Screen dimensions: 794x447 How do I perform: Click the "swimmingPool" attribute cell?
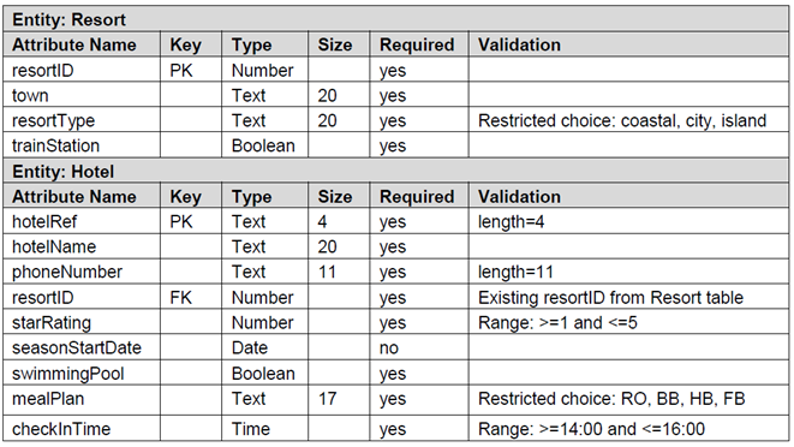[66, 373]
